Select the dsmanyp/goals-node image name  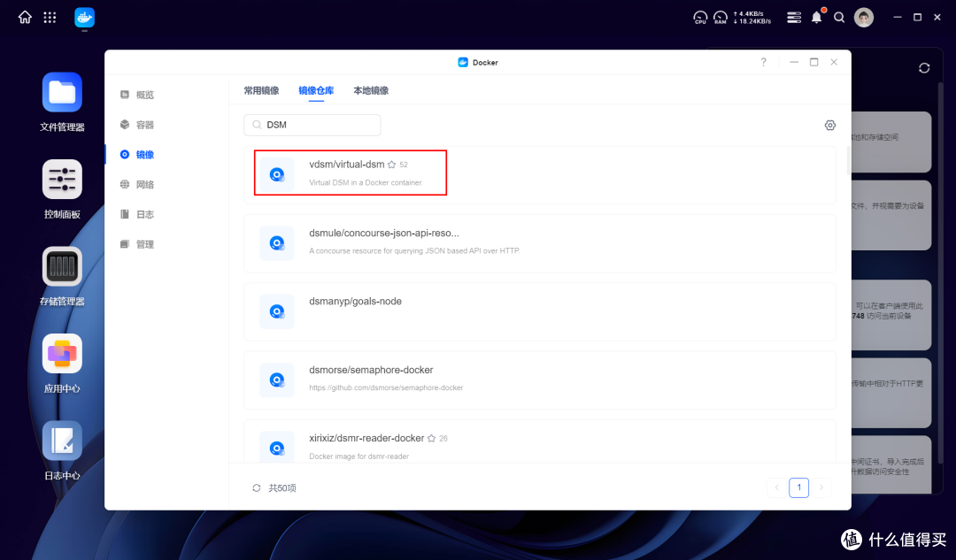(356, 302)
